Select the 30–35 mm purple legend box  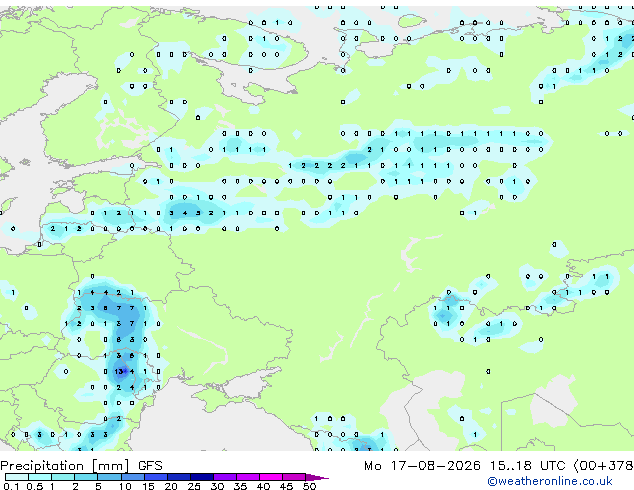point(225,477)
